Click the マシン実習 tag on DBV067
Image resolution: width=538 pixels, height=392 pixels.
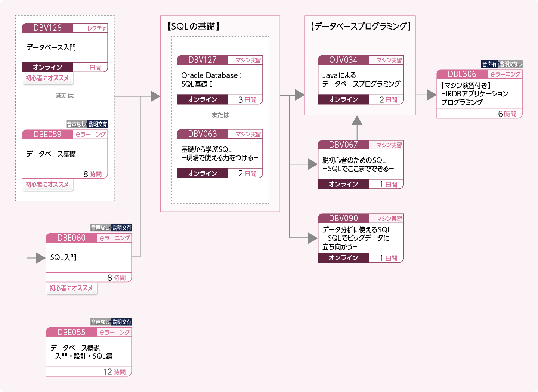click(389, 145)
